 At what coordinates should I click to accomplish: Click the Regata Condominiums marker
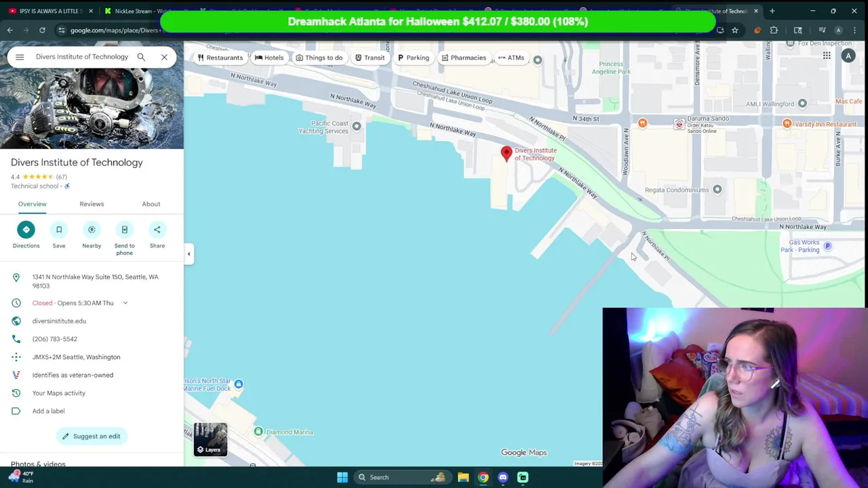(717, 190)
